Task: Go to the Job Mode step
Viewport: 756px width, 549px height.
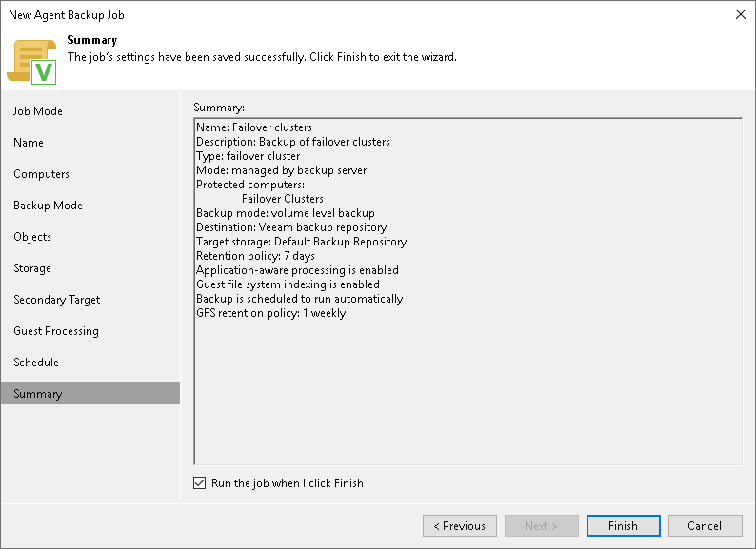Action: (x=37, y=111)
